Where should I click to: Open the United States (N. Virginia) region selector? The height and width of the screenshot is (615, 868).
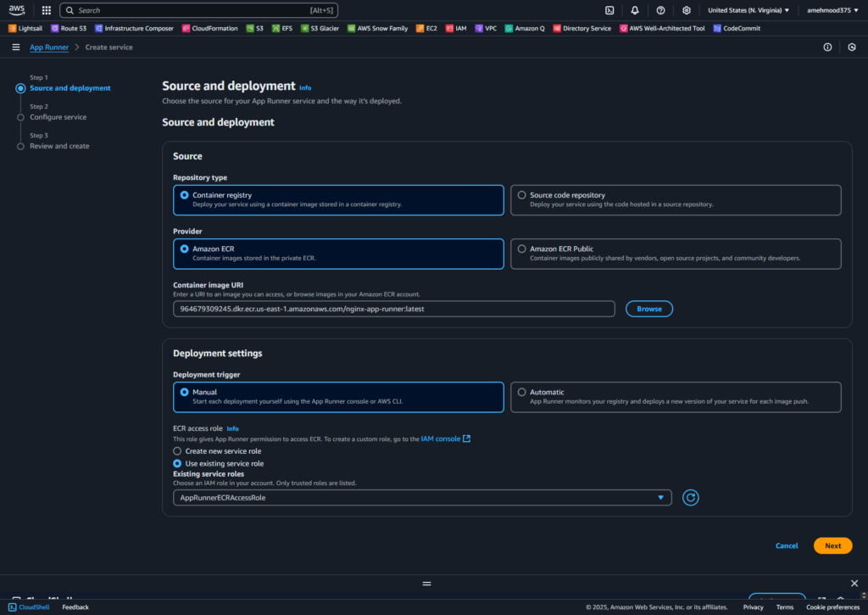pos(748,10)
